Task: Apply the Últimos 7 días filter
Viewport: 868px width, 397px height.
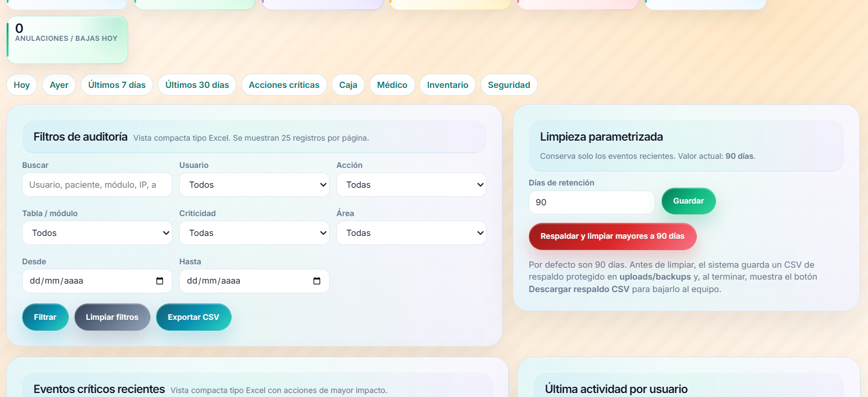Action: 117,85
